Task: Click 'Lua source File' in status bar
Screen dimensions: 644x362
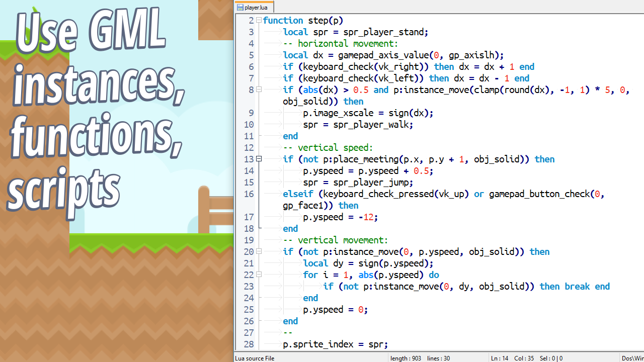Action: [255, 358]
